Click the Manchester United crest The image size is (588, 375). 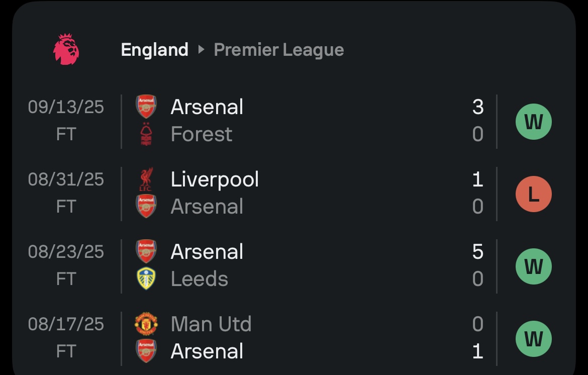146,324
